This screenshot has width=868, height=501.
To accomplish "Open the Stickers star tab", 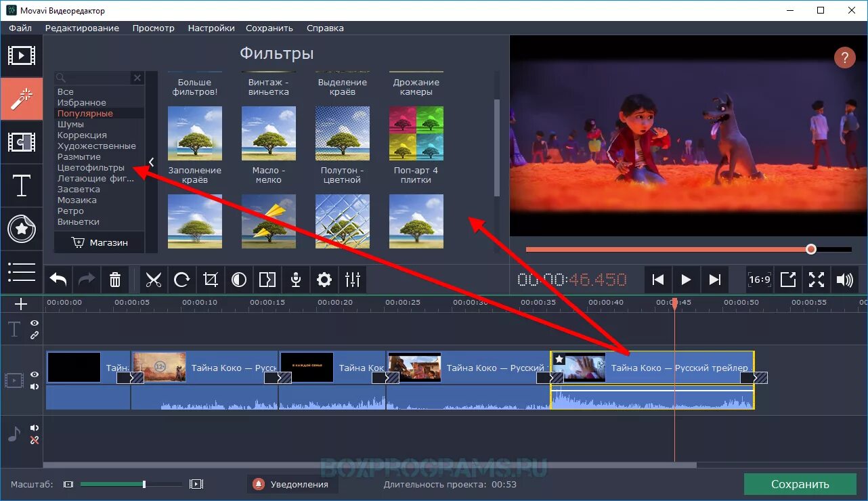I will (22, 229).
